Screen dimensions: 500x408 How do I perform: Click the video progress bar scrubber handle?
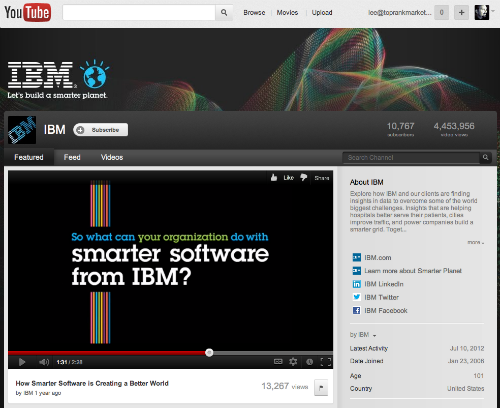tap(209, 353)
